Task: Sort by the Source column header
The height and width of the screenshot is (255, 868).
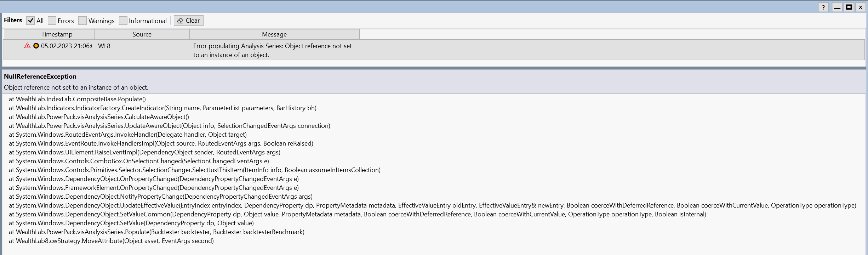Action: point(142,34)
